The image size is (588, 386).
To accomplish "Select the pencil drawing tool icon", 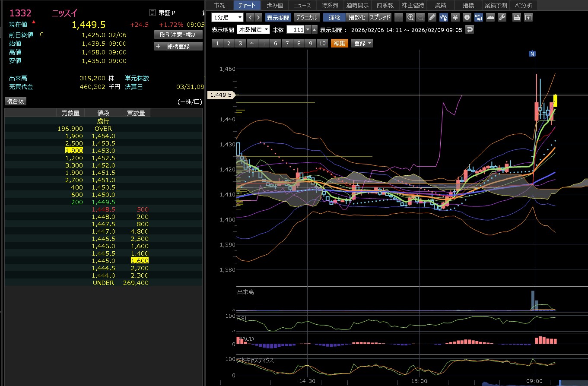I will tap(432, 18).
